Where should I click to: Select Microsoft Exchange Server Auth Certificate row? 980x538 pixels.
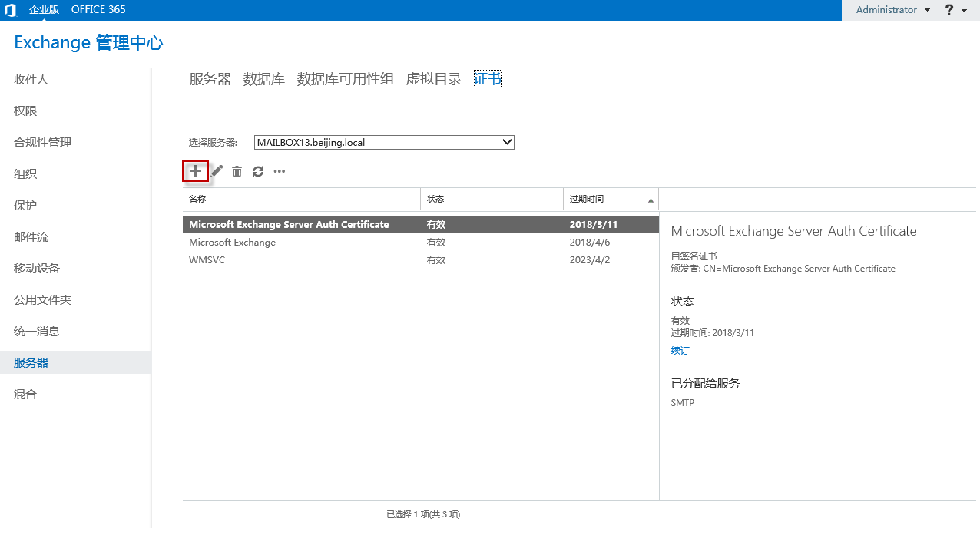(x=421, y=225)
